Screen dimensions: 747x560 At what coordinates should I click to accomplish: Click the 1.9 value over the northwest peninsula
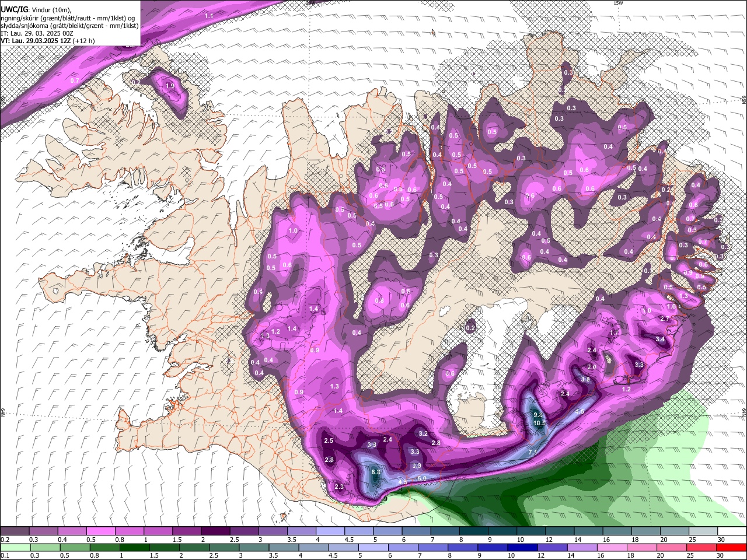click(x=170, y=86)
